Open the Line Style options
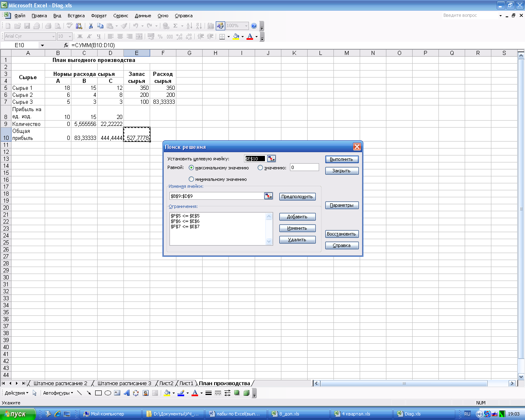Screen dimensions: 525x420 (208, 393)
